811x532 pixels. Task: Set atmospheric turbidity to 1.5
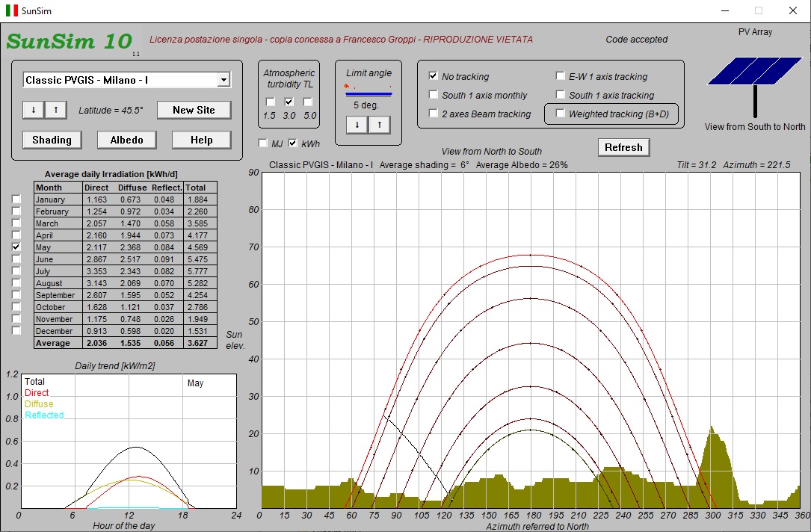[270, 102]
